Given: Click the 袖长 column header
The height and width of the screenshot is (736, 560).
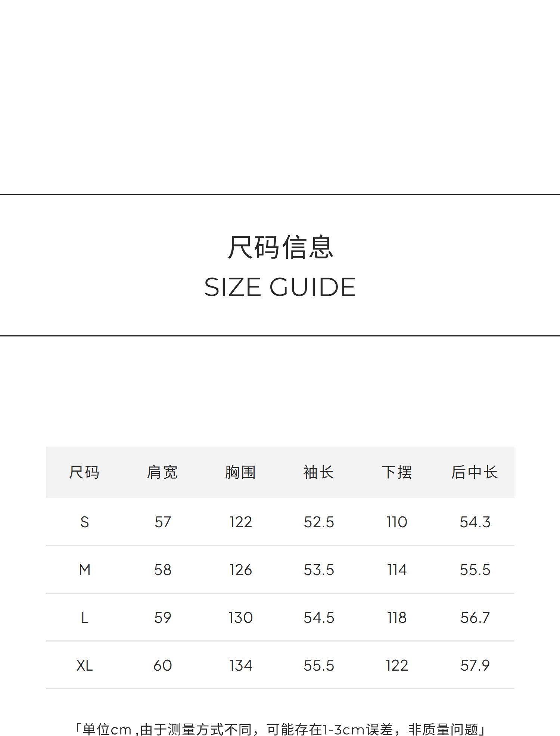Looking at the screenshot, I should pos(318,472).
